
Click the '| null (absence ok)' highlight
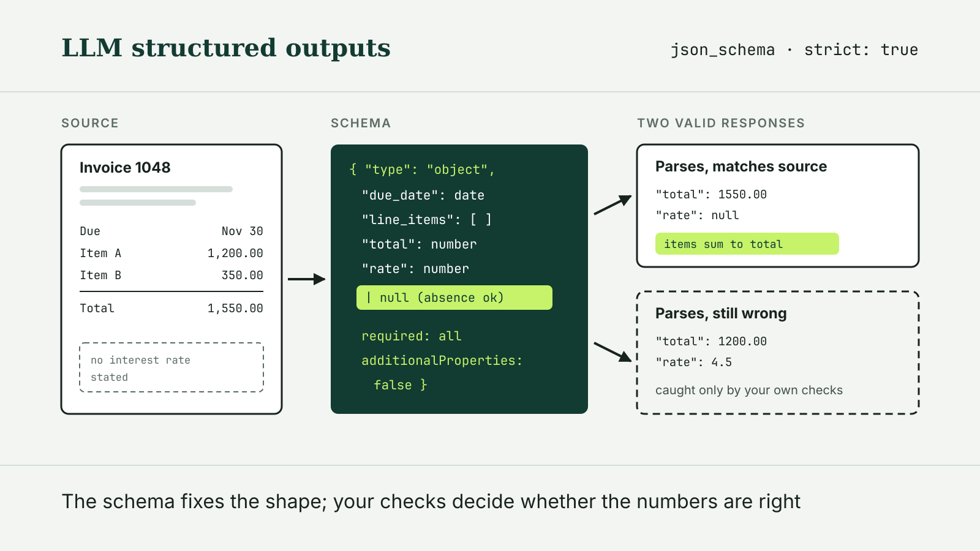pyautogui.click(x=454, y=298)
